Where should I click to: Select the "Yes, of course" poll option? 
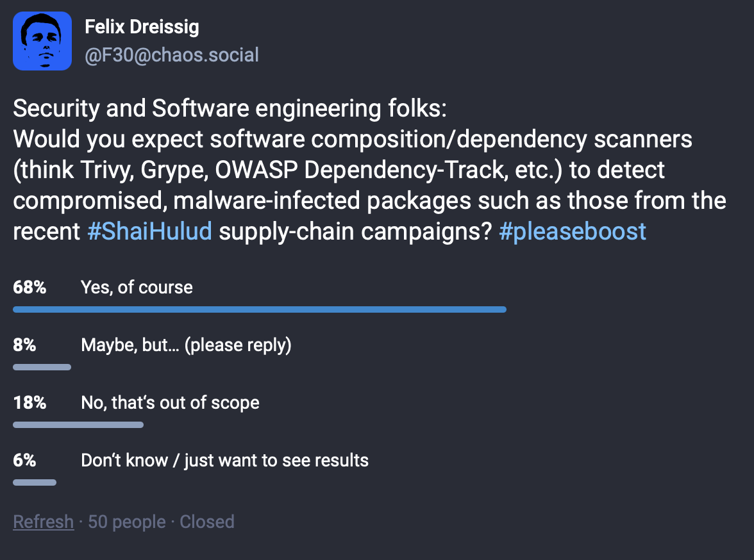click(137, 287)
